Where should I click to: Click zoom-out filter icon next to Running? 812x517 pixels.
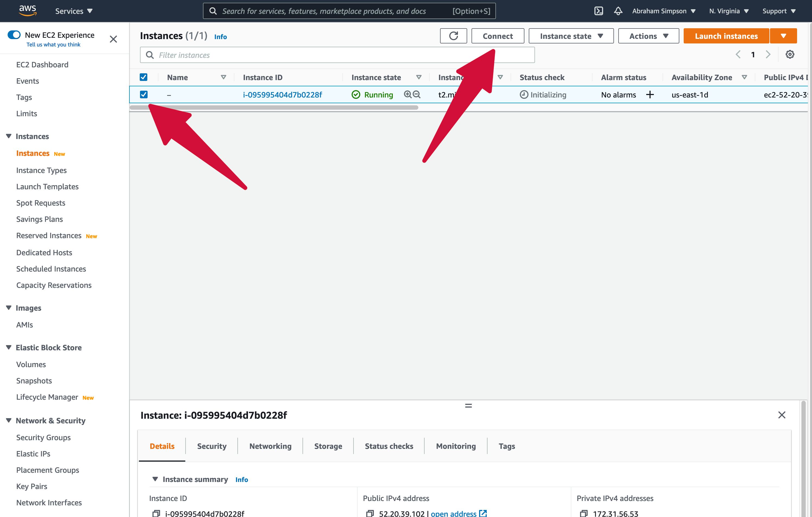(x=416, y=94)
